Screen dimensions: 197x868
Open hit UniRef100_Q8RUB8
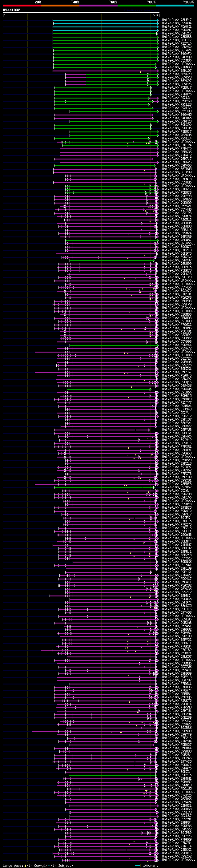[x=177, y=37]
